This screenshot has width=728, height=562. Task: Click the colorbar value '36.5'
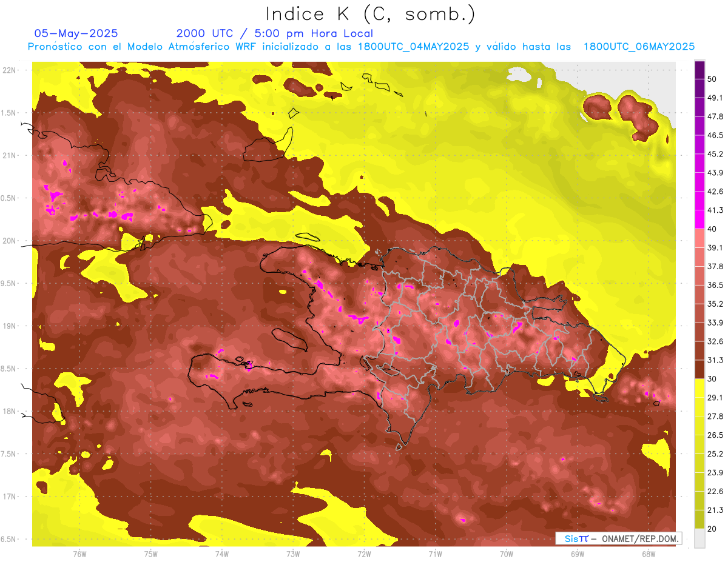[x=715, y=286]
